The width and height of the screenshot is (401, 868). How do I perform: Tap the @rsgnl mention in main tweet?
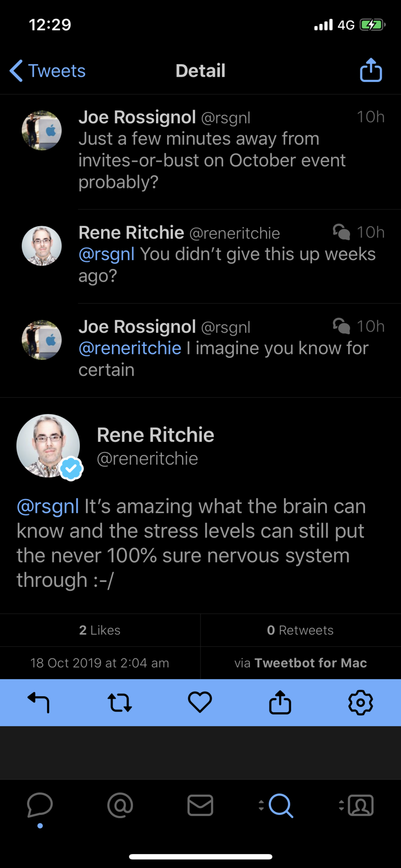48,506
